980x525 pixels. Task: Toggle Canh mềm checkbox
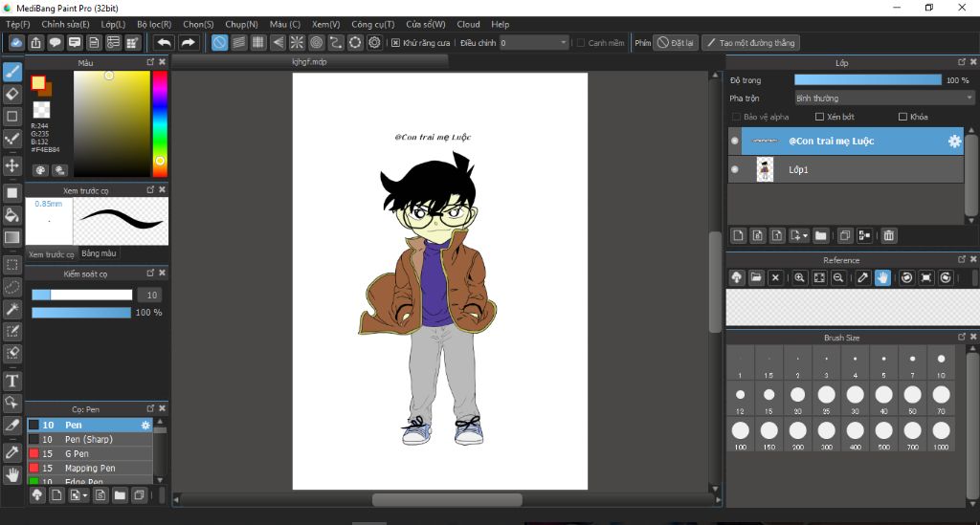(581, 43)
